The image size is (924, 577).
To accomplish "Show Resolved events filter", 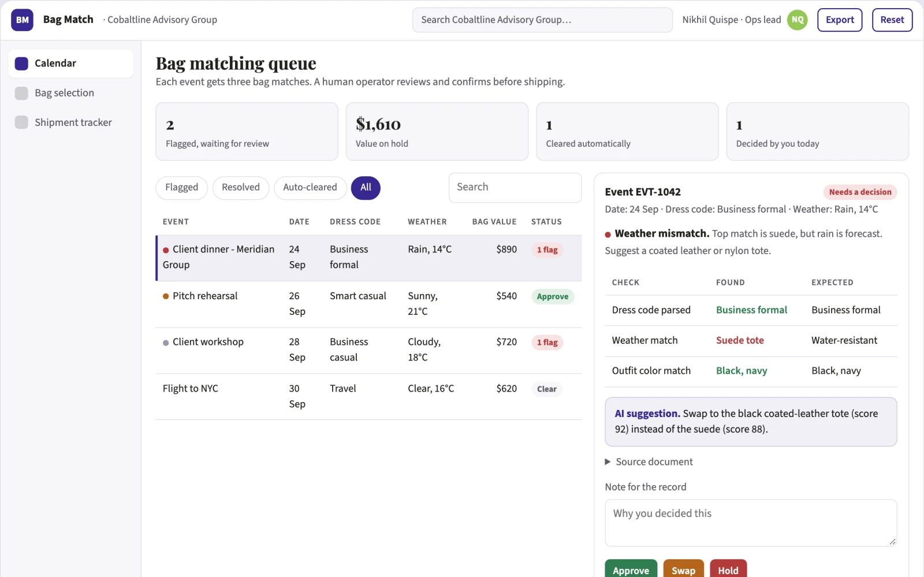I will (241, 188).
